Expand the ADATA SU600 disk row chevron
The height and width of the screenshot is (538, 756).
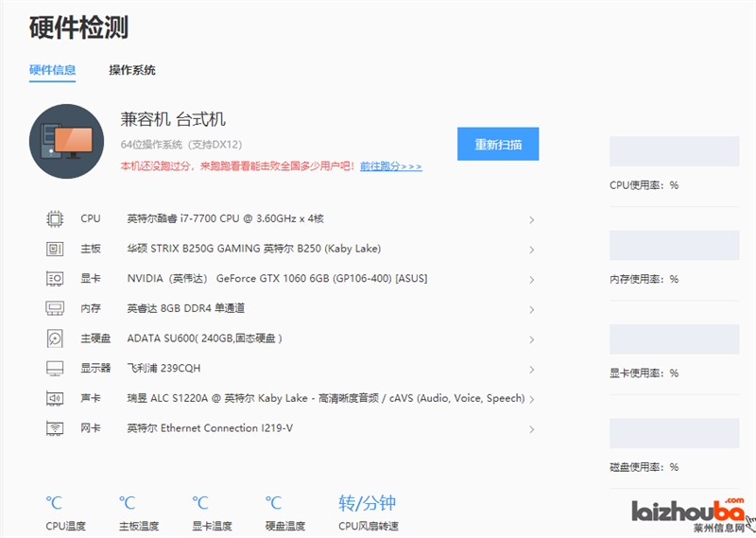[x=532, y=339]
